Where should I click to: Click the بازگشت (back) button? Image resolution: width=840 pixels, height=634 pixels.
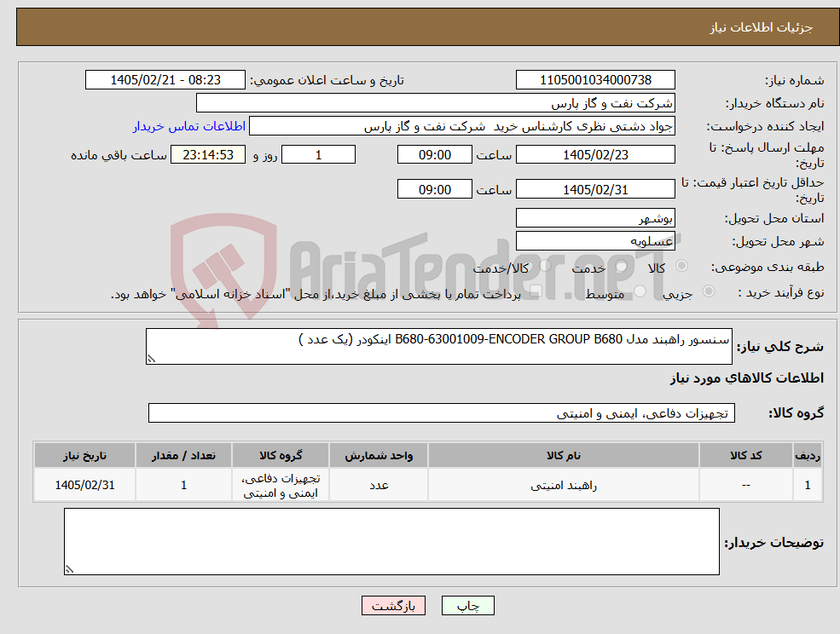pyautogui.click(x=393, y=606)
